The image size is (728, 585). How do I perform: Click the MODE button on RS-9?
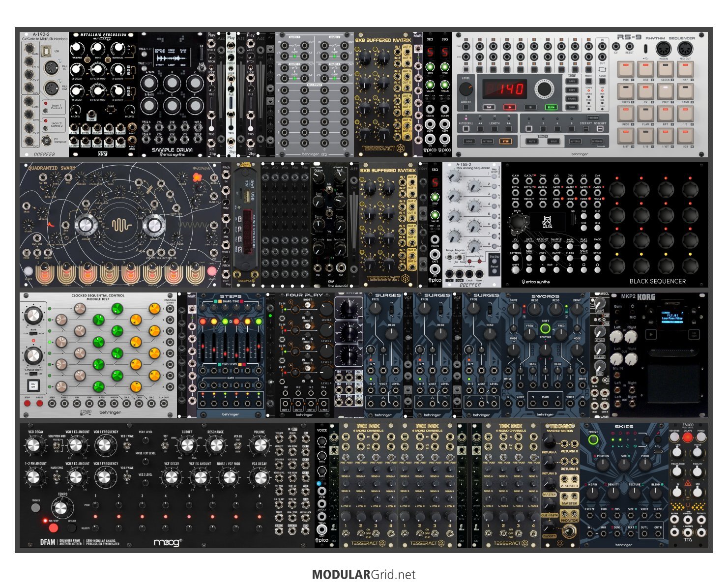coord(589,82)
